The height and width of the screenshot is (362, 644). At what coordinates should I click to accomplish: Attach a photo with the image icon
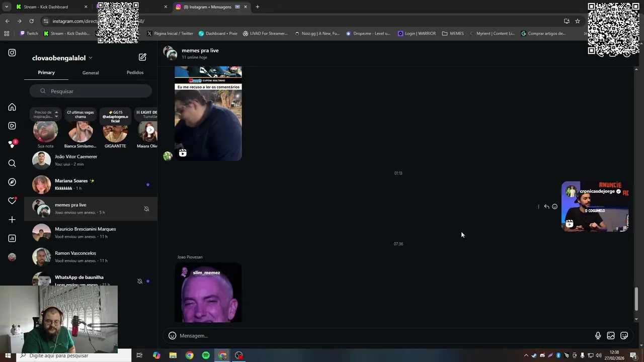611,336
